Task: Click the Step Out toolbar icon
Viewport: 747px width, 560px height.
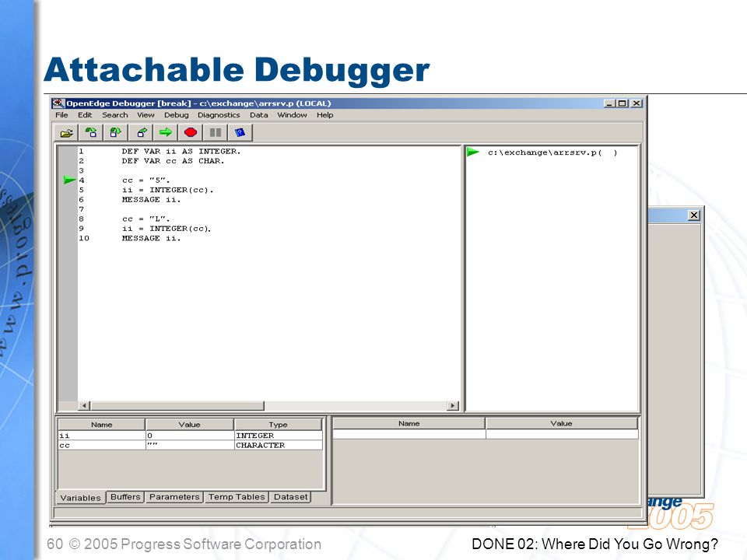Action: [141, 132]
